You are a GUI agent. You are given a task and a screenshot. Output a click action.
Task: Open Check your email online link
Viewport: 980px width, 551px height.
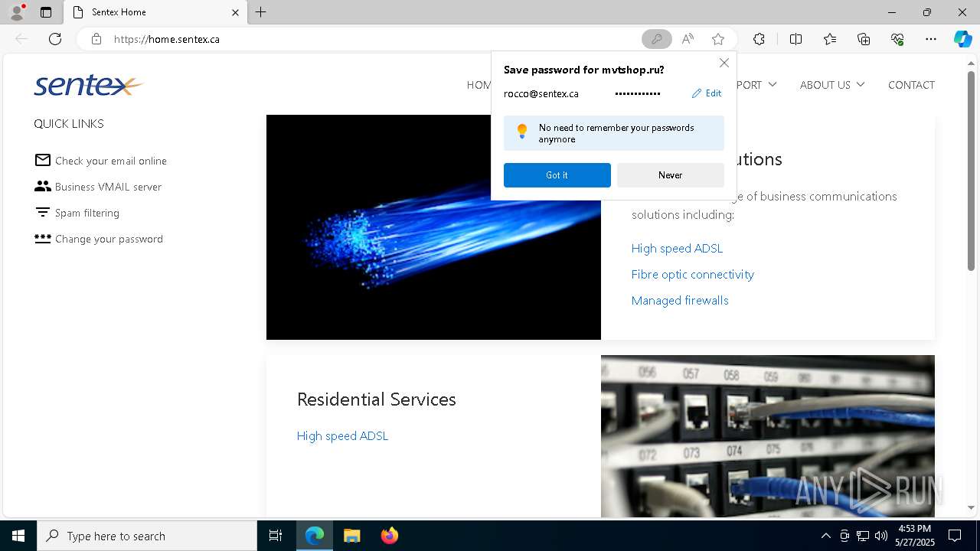pos(111,161)
